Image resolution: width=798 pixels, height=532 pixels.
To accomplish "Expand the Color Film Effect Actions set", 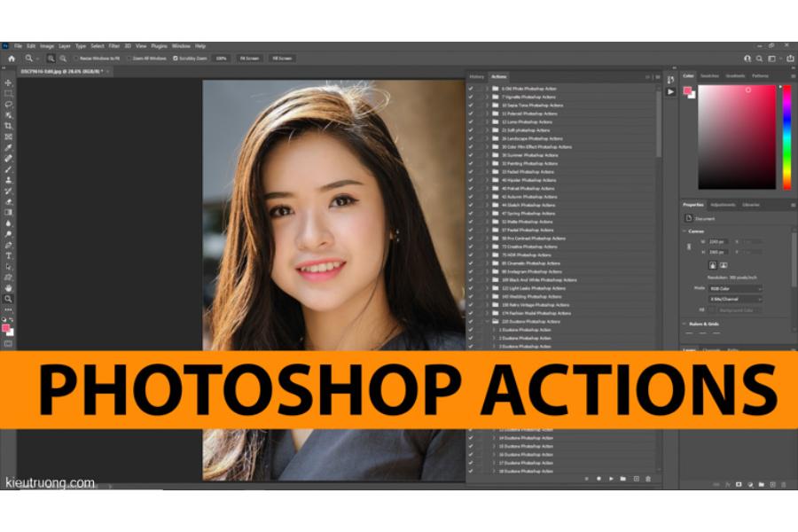I will click(487, 146).
